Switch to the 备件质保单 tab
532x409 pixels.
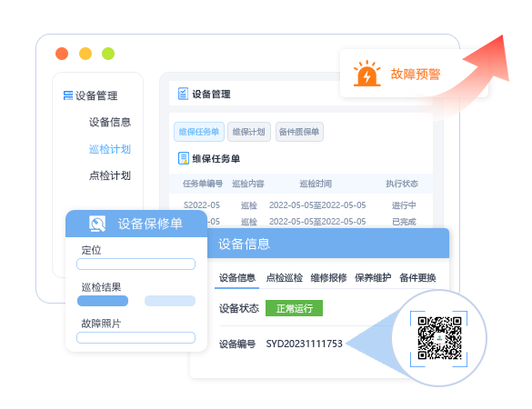(299, 132)
